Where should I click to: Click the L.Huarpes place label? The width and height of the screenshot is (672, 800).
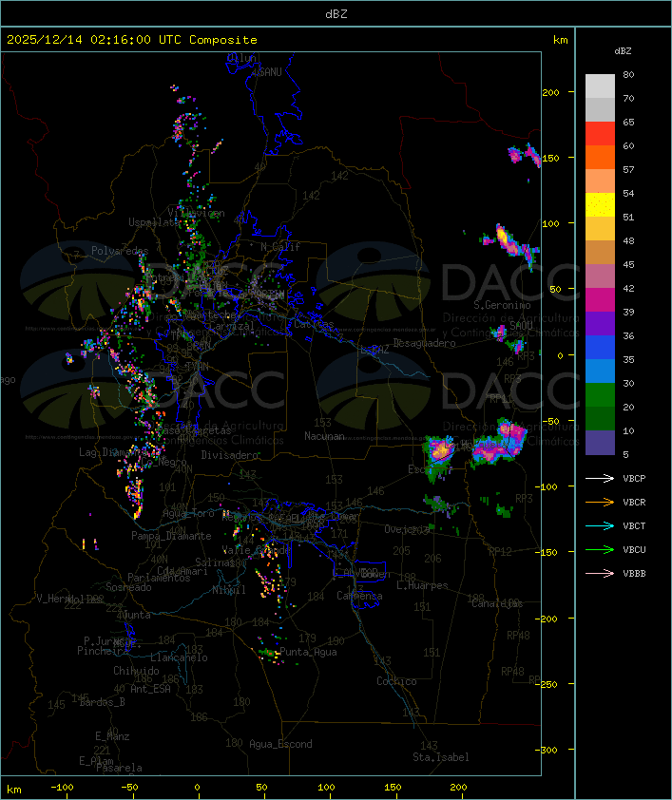pyautogui.click(x=422, y=585)
